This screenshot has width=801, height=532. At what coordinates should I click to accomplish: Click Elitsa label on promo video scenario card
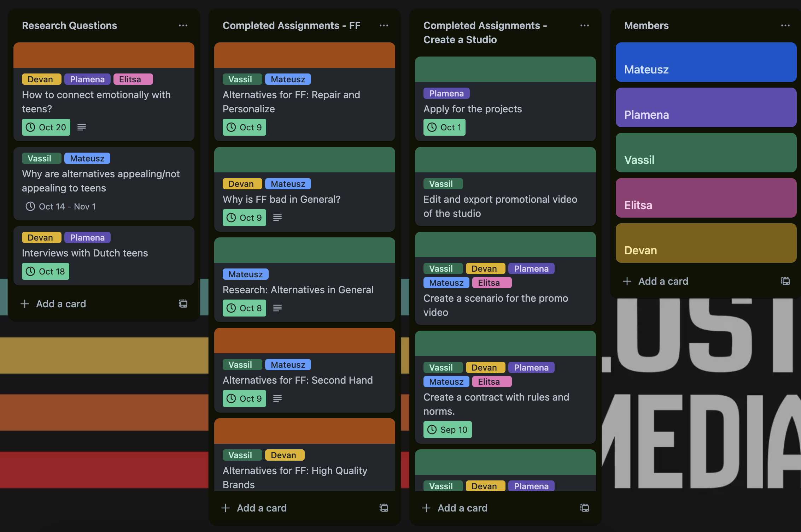coord(492,283)
